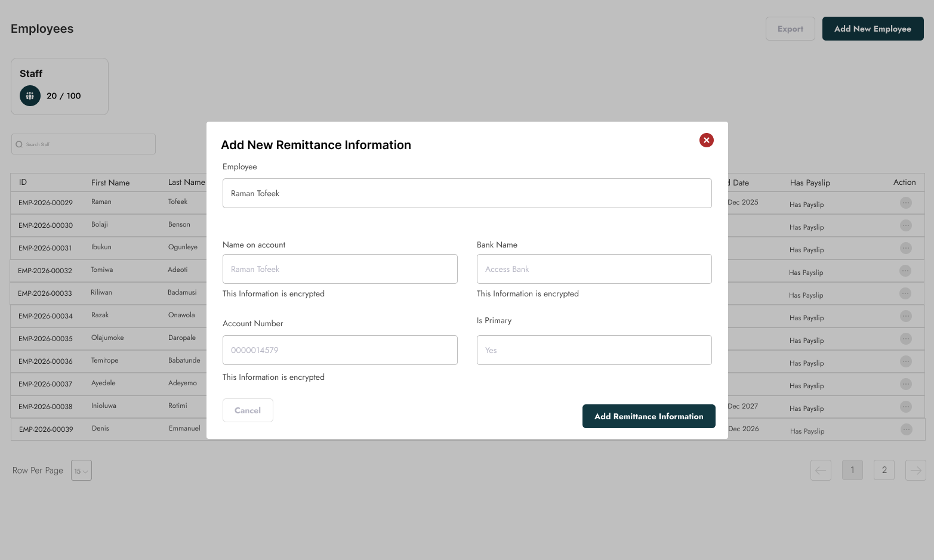Image resolution: width=934 pixels, height=560 pixels.
Task: Click Has Payslip in Temitope row
Action: click(806, 363)
